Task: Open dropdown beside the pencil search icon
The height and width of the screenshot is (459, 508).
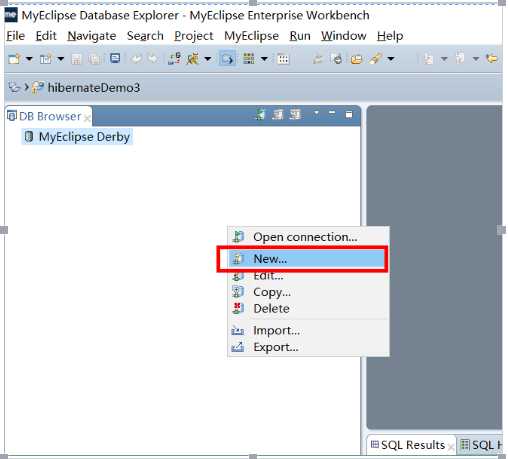Action: [391, 59]
